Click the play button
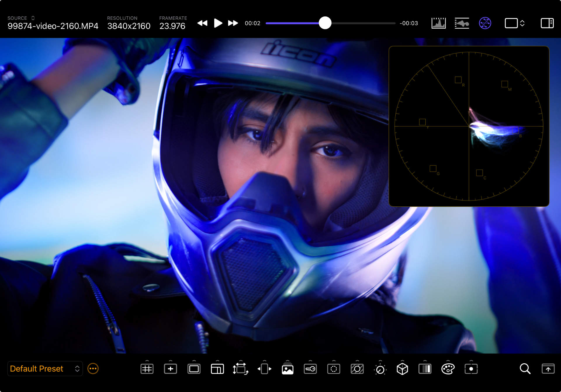Image resolution: width=561 pixels, height=392 pixels. click(218, 23)
